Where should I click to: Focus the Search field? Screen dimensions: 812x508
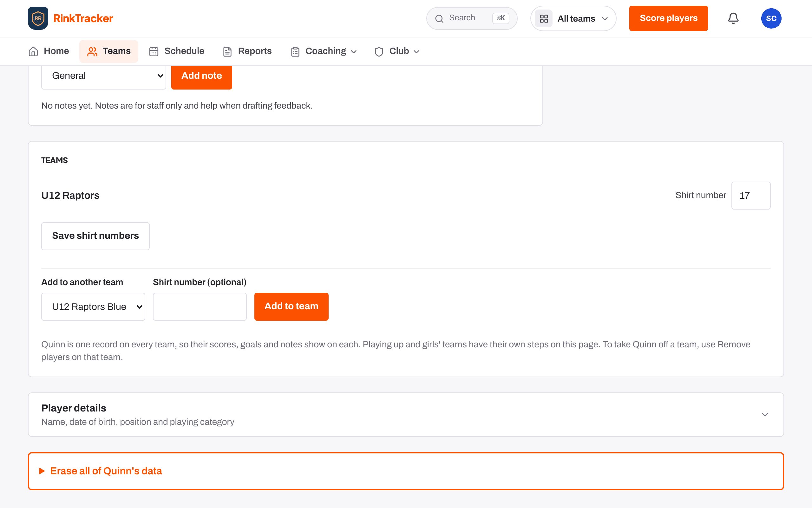(x=472, y=18)
